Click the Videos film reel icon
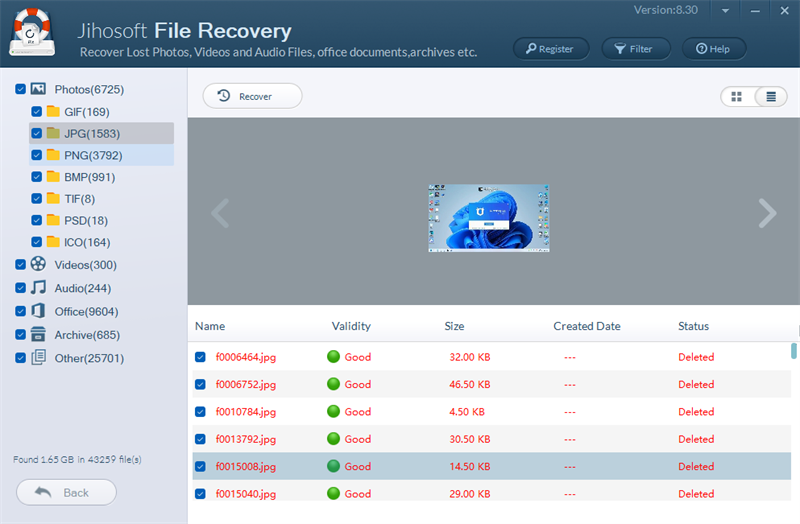Screen dimensions: 800x524 (38, 264)
